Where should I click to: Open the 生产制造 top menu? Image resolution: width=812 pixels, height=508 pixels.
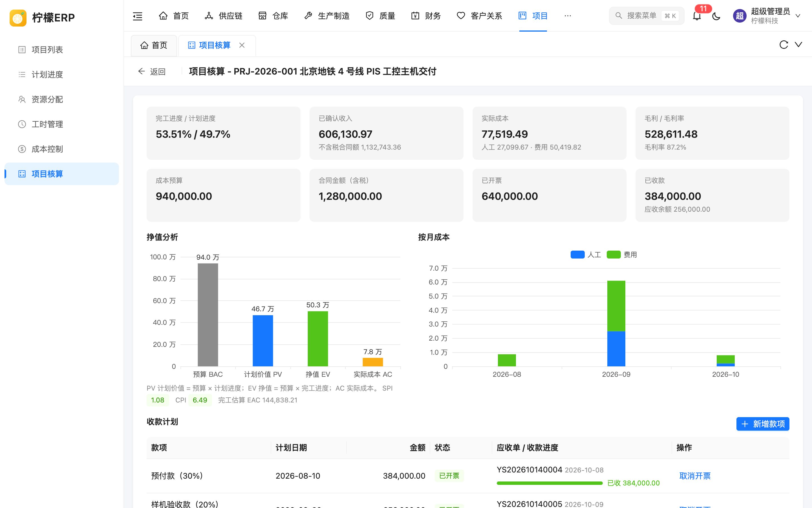[327, 16]
